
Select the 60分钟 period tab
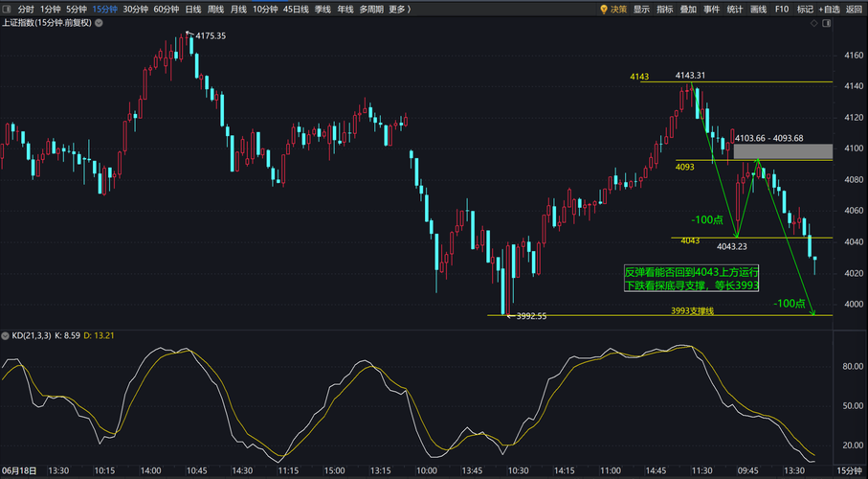(x=167, y=9)
